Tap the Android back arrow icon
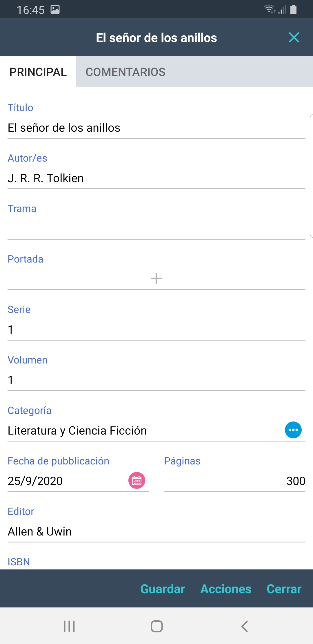The height and width of the screenshot is (644, 313). tap(244, 626)
